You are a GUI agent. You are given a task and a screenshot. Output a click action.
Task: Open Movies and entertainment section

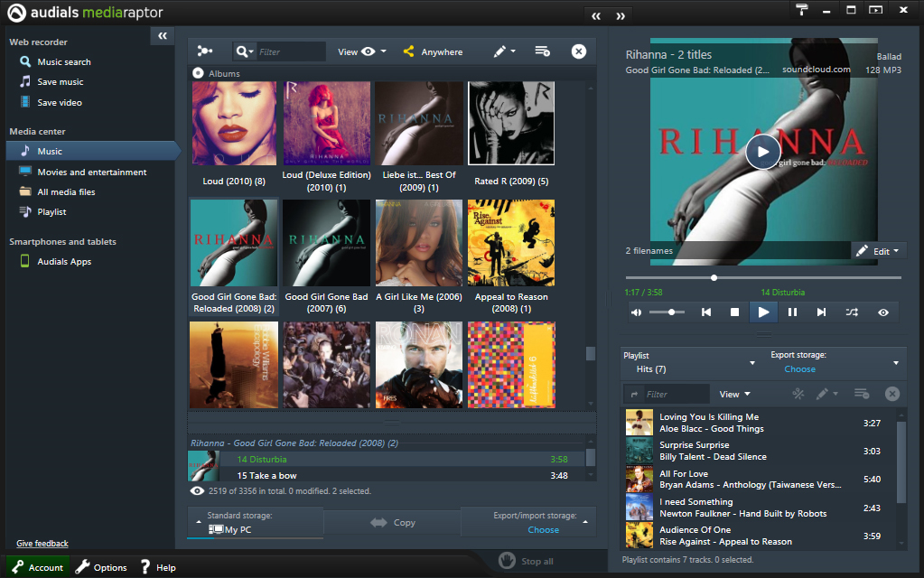coord(91,172)
